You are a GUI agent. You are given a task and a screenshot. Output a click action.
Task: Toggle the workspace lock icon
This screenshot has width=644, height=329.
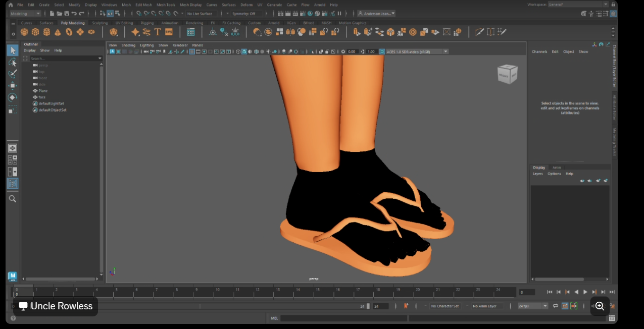coord(613,5)
